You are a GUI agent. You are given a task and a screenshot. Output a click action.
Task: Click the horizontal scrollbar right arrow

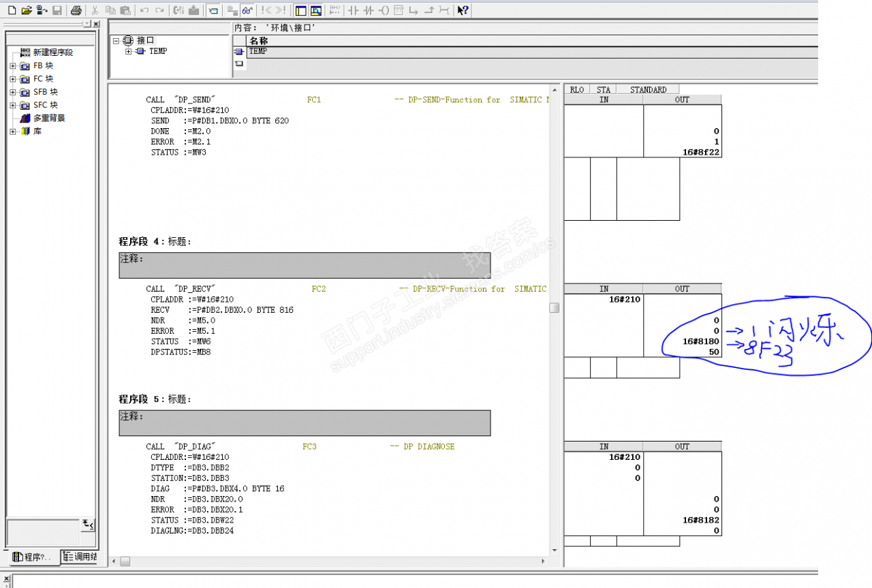point(543,561)
